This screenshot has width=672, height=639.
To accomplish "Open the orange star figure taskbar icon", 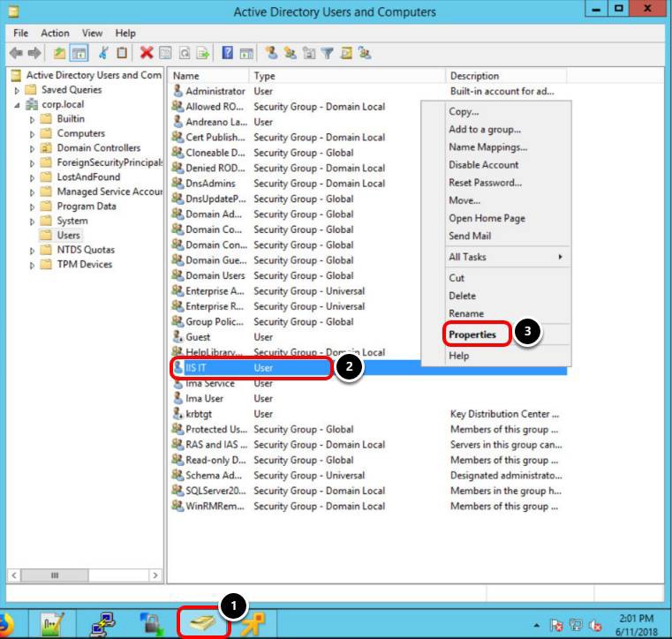I will tap(253, 625).
